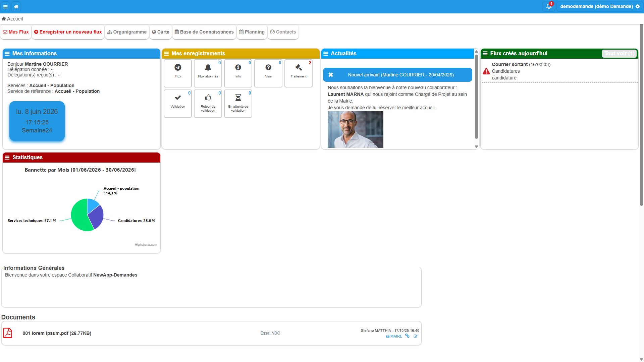Click the green Services techniques pie slice
Viewport: 644px width, 362px height.
click(x=79, y=216)
